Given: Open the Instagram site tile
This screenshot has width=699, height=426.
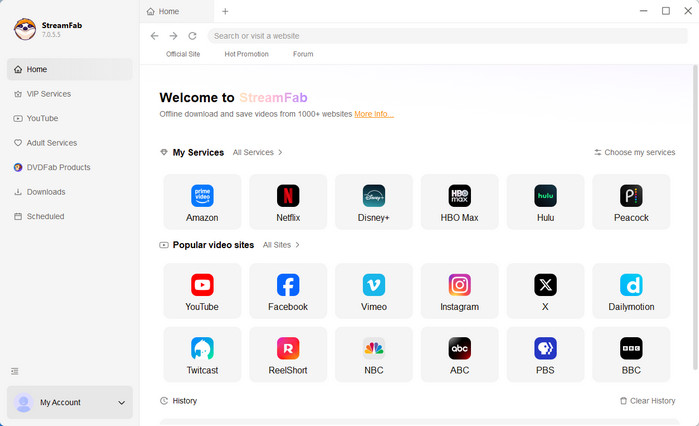Looking at the screenshot, I should point(460,291).
